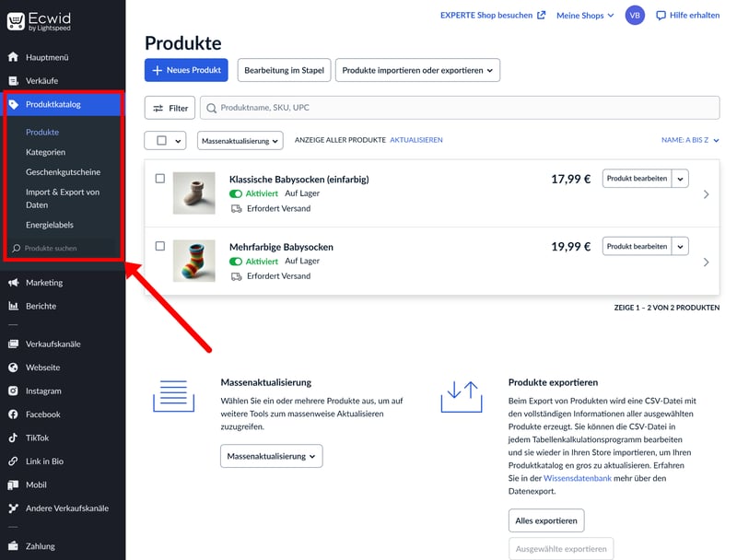Toggle Aktiviert switch for Mehrfarbige Babysocken
The image size is (737, 560).
pos(236,262)
